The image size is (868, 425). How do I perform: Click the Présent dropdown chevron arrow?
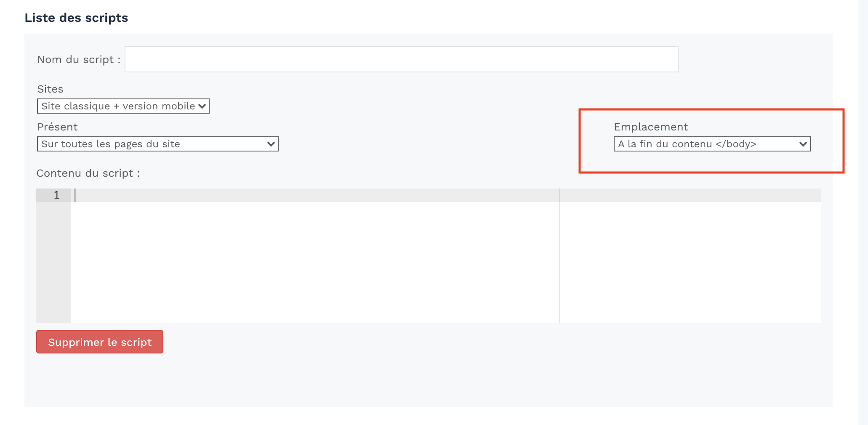pos(271,144)
